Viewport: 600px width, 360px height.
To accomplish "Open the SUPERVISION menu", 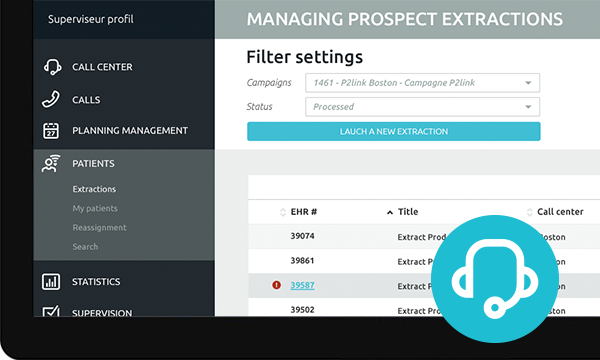I will tap(102, 312).
